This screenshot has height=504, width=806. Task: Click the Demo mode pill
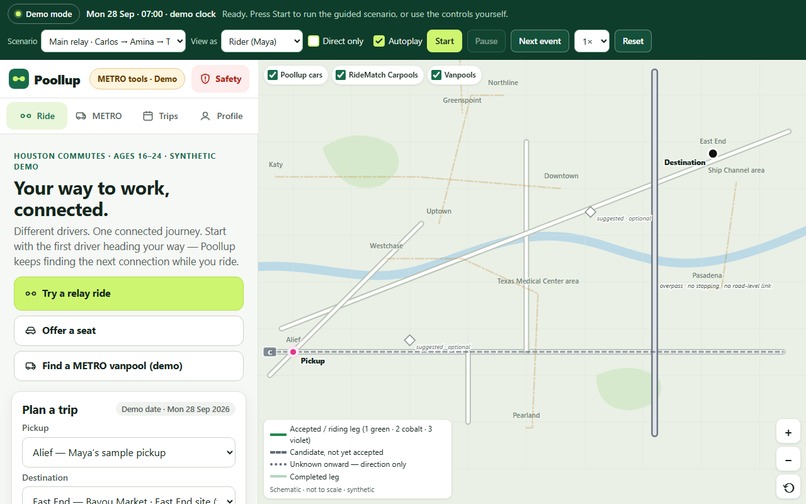(44, 14)
